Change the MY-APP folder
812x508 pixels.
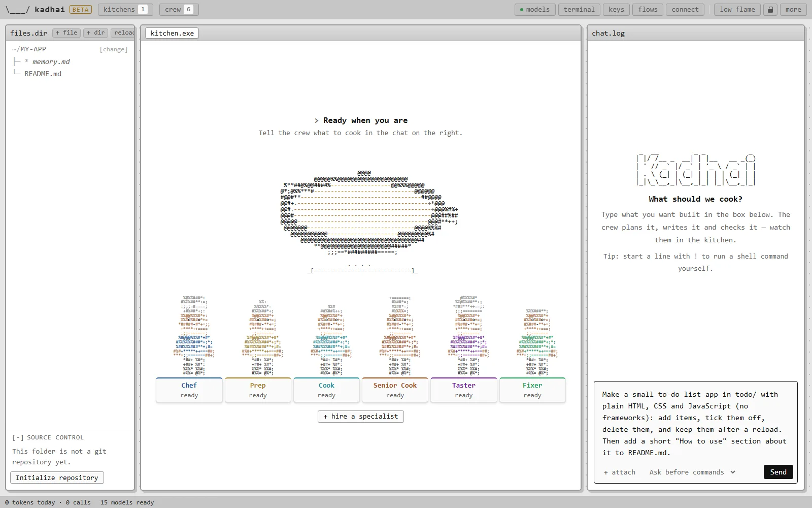pos(114,49)
